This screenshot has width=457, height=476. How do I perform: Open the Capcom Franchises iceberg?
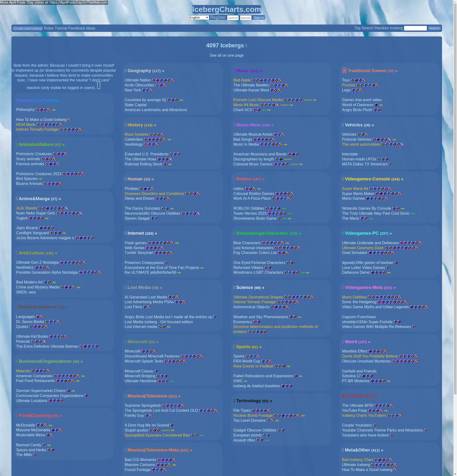359,317
